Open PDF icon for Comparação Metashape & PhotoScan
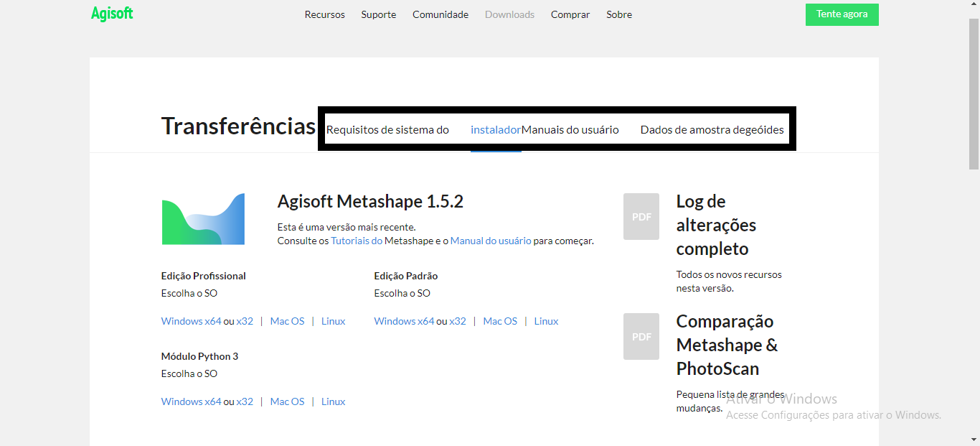This screenshot has width=980, height=446. (x=641, y=336)
